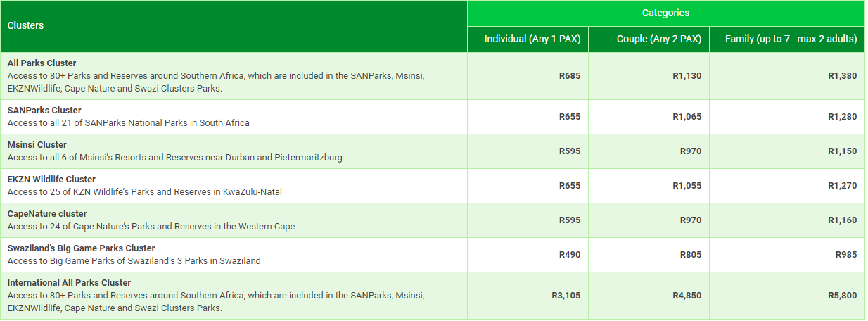868x321 pixels.
Task: Select the R490 individual price for Swaziland
Action: [570, 255]
